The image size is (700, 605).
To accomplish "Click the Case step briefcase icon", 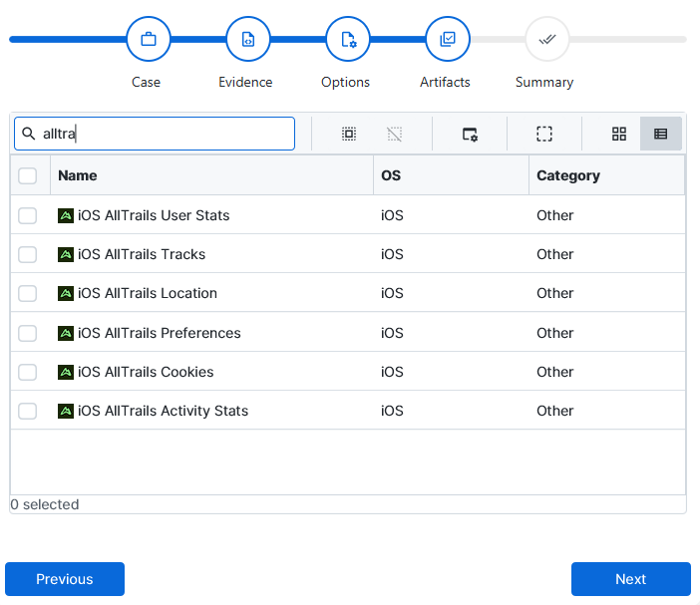I will click(149, 40).
